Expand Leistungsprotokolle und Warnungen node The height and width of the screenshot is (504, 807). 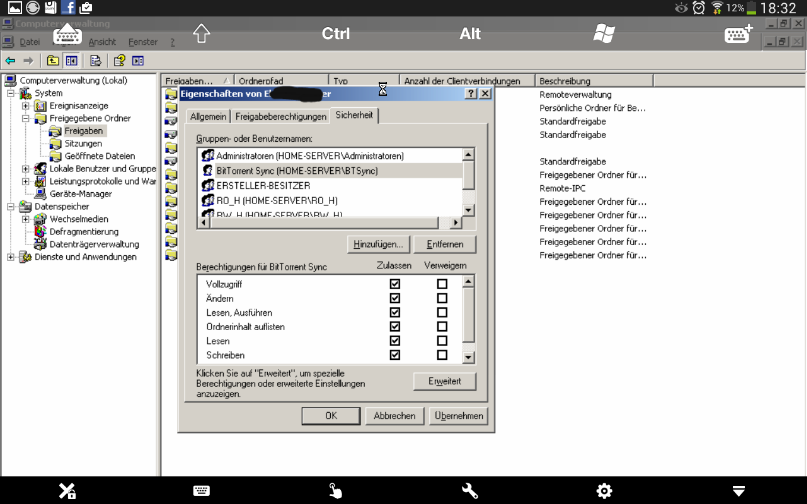(25, 181)
